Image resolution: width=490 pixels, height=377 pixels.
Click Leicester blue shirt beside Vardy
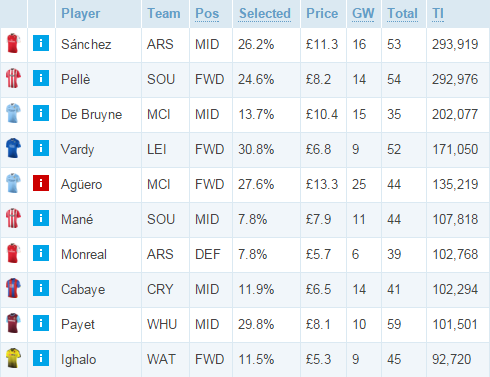pyautogui.click(x=13, y=148)
